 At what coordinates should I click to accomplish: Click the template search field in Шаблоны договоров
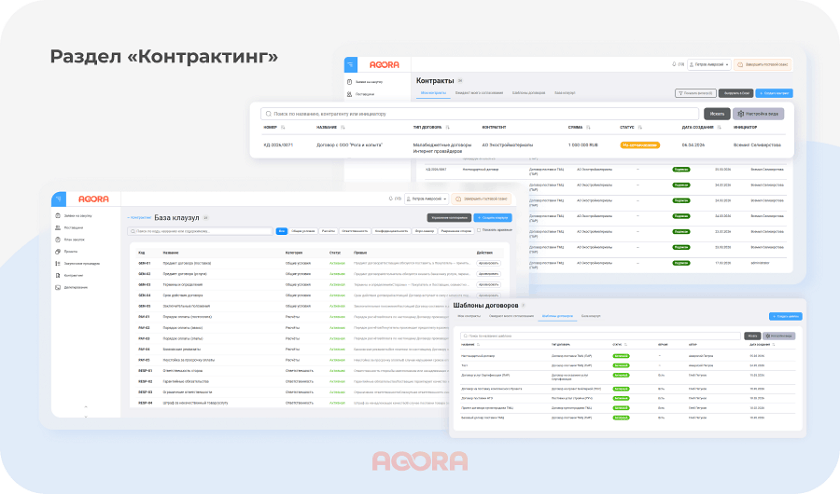pyautogui.click(x=601, y=336)
